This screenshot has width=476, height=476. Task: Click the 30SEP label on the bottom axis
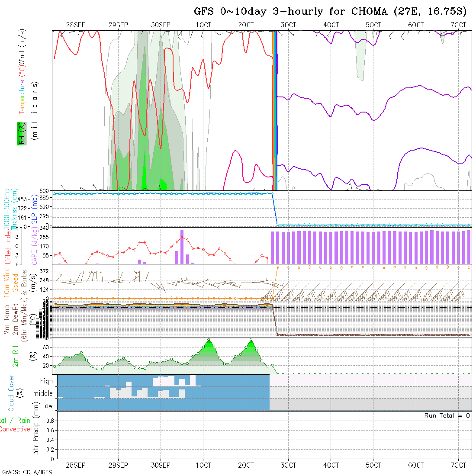pos(161,465)
